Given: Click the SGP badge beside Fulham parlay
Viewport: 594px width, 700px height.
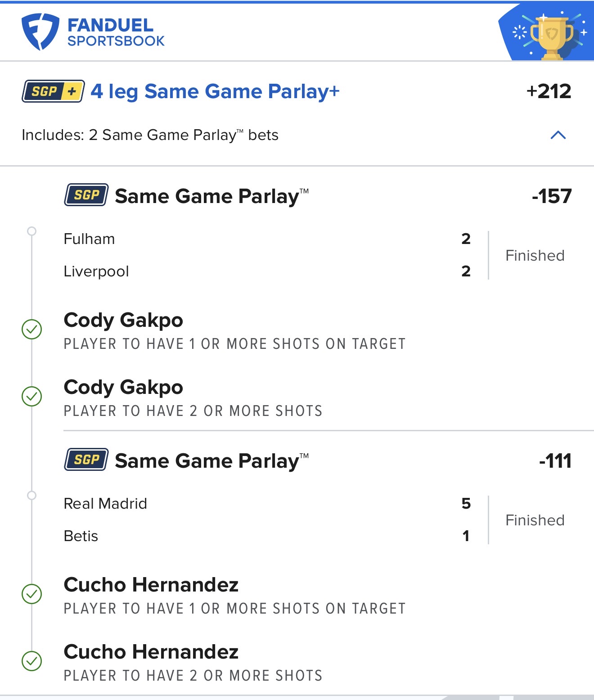Looking at the screenshot, I should coord(86,195).
